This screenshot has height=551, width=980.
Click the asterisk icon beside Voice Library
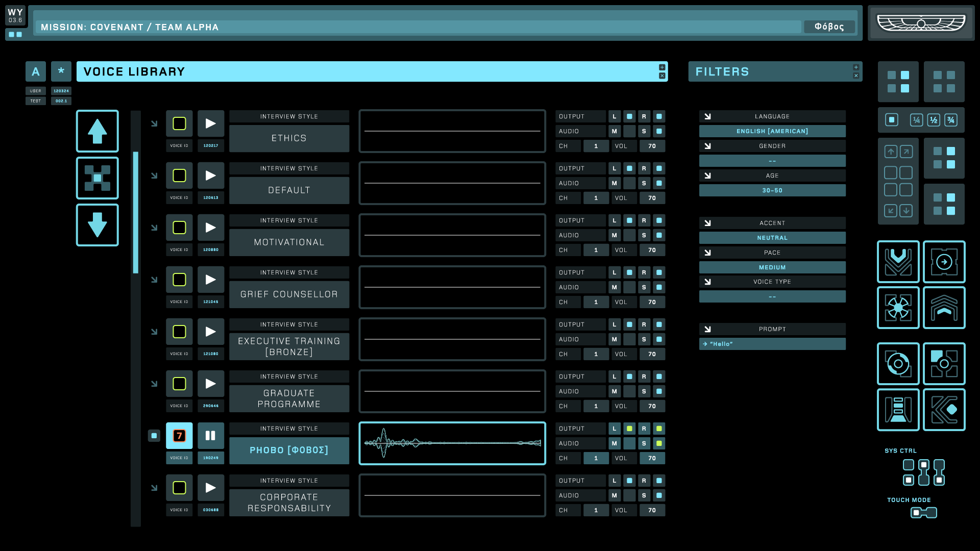[61, 71]
